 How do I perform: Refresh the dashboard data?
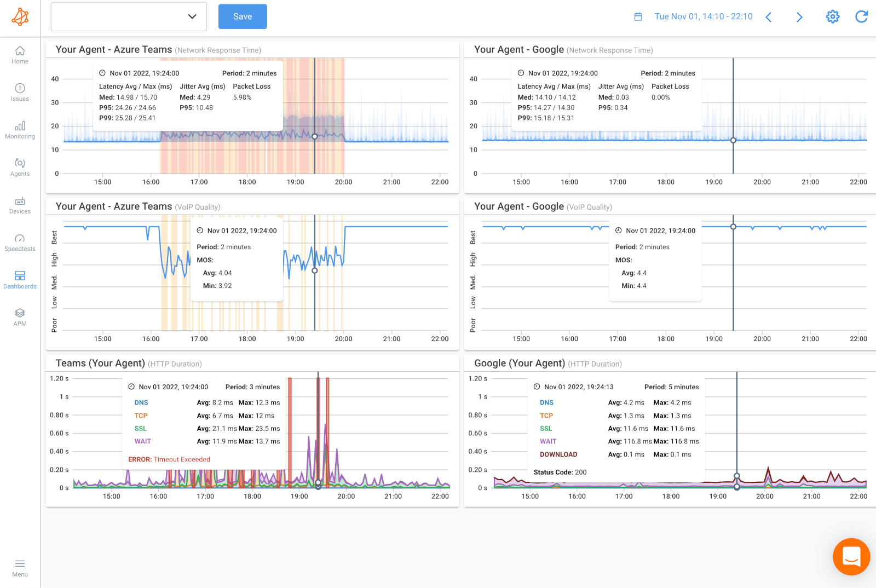click(861, 16)
